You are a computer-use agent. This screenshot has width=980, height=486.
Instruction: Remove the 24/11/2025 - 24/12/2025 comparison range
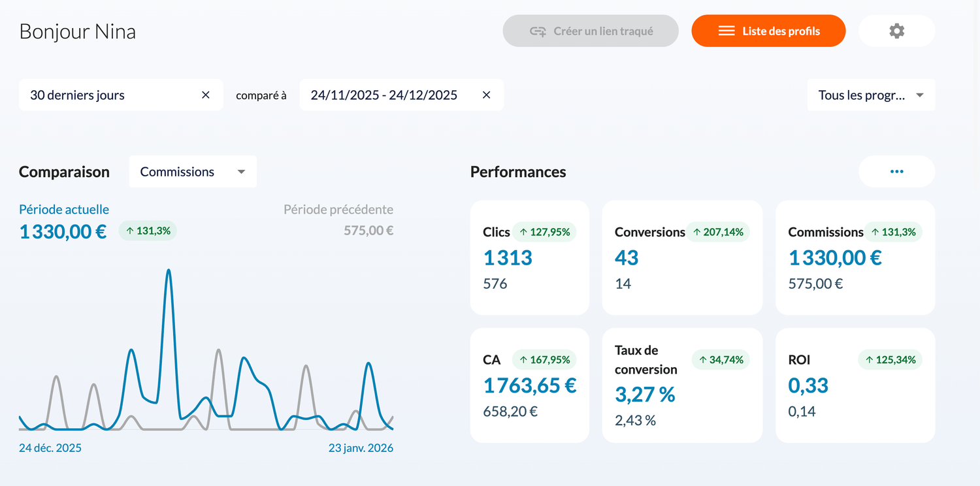(486, 95)
